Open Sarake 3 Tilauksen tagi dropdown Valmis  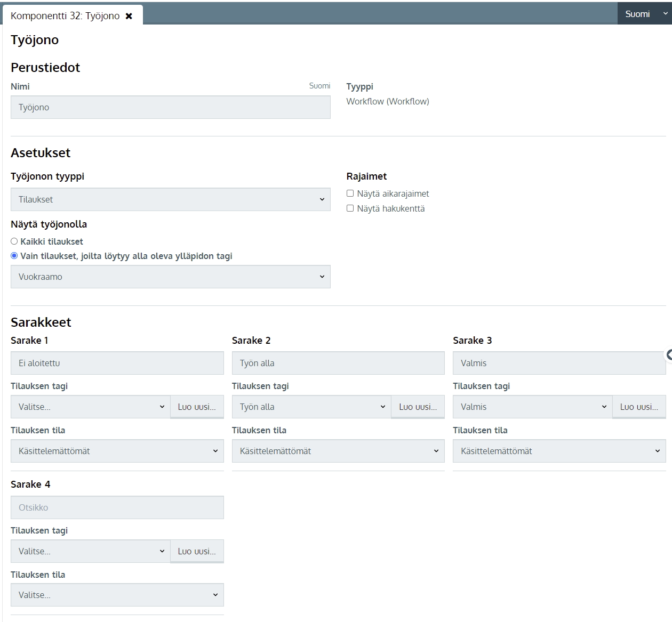click(533, 407)
